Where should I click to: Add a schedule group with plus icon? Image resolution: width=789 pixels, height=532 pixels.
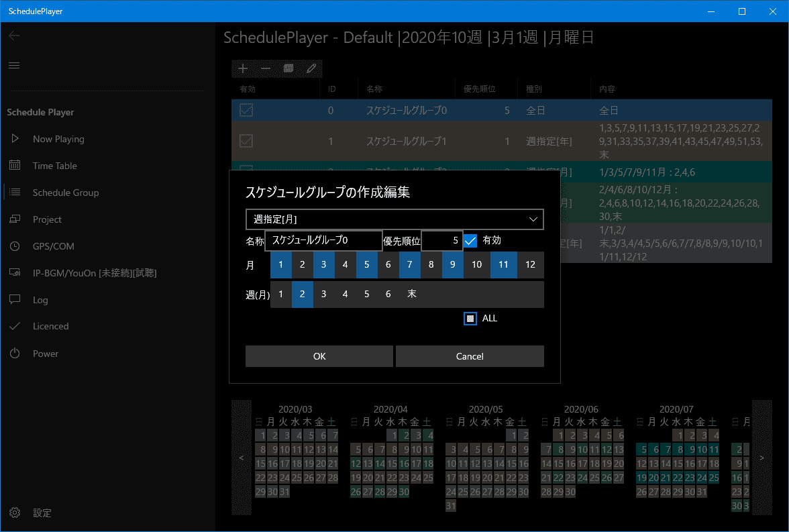point(243,68)
